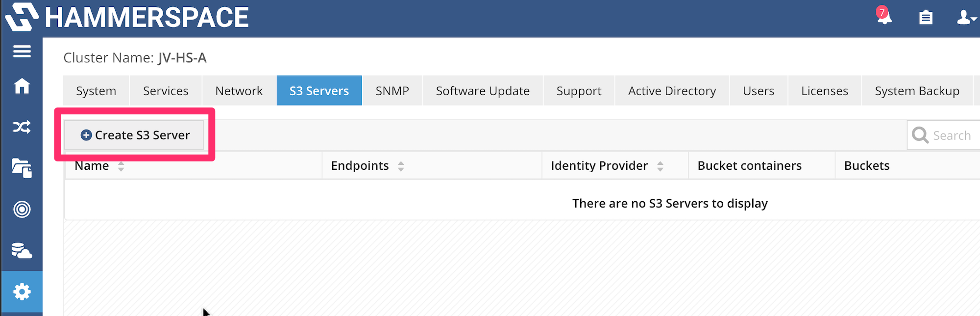This screenshot has height=316, width=980.
Task: Open the System Backup tab
Action: click(917, 91)
